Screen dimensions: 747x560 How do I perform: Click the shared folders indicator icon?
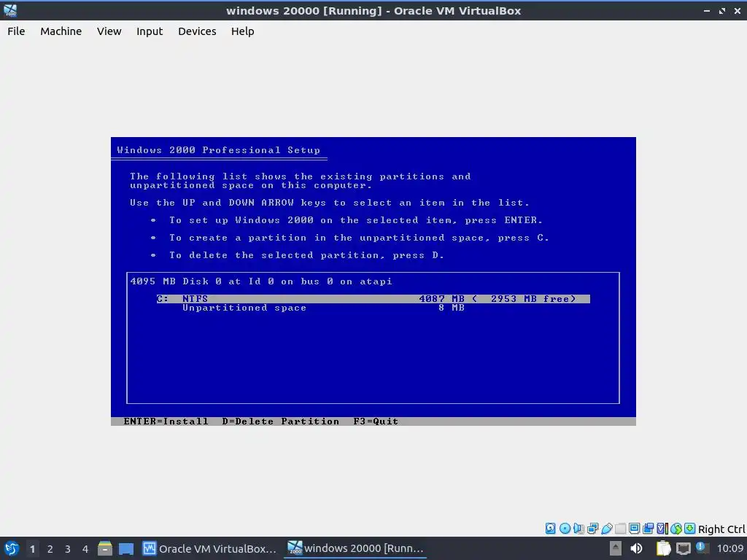620,528
